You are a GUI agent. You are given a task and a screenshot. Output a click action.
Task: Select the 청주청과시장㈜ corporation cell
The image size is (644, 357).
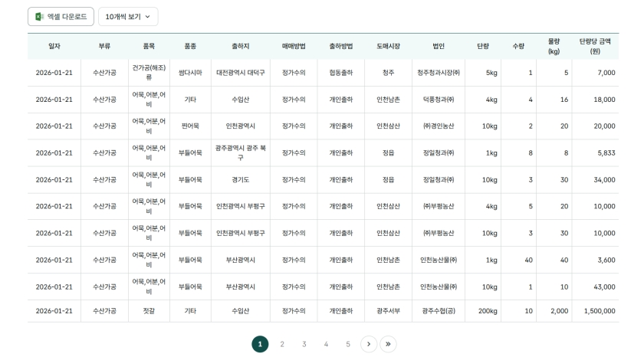point(439,73)
